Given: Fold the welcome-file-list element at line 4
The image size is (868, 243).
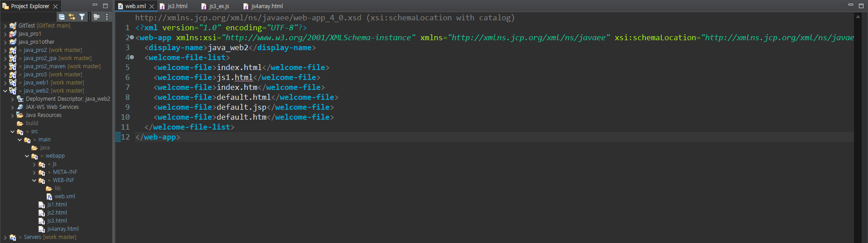Looking at the screenshot, I should [x=132, y=57].
